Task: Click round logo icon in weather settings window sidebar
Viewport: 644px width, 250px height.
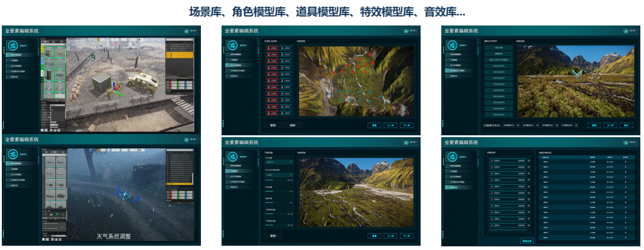Action: click(x=233, y=157)
